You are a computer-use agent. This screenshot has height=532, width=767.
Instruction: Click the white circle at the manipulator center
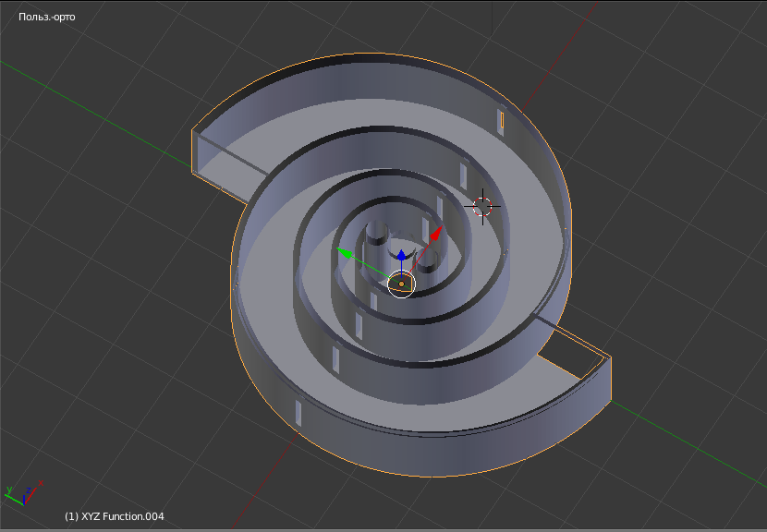click(401, 284)
